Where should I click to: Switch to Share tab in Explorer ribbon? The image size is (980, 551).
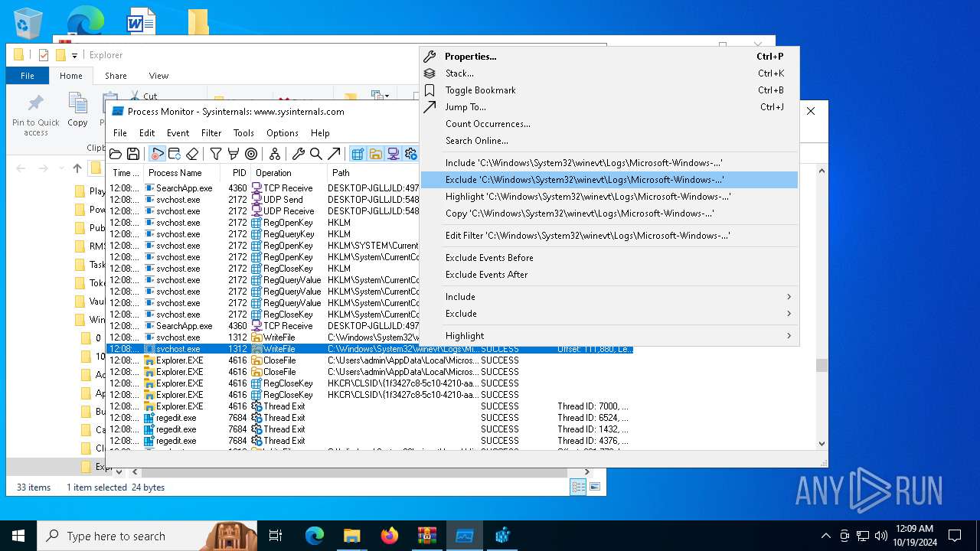(x=116, y=76)
